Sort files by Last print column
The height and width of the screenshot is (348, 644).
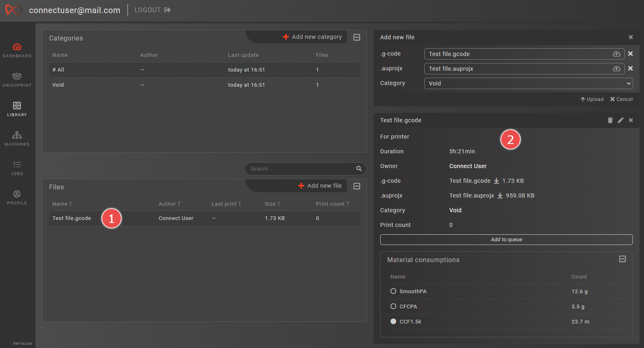(226, 204)
